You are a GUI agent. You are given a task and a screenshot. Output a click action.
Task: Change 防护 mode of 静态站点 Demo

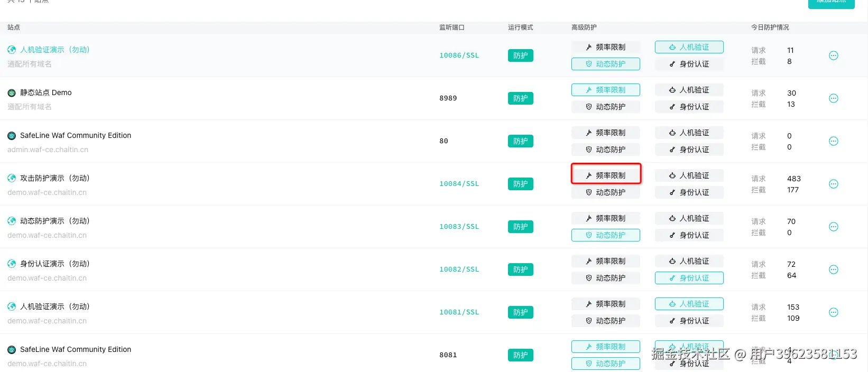point(521,98)
